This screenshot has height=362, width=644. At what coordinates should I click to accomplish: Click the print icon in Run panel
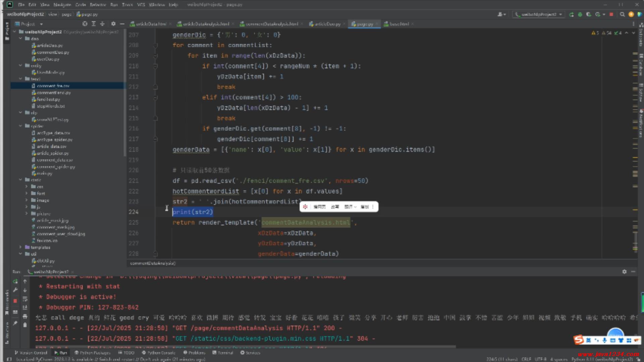(x=25, y=316)
